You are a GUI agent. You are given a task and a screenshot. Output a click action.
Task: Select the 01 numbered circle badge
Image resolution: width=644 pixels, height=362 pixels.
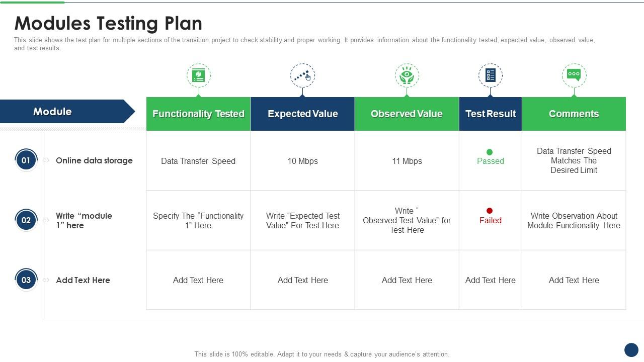[x=26, y=160]
